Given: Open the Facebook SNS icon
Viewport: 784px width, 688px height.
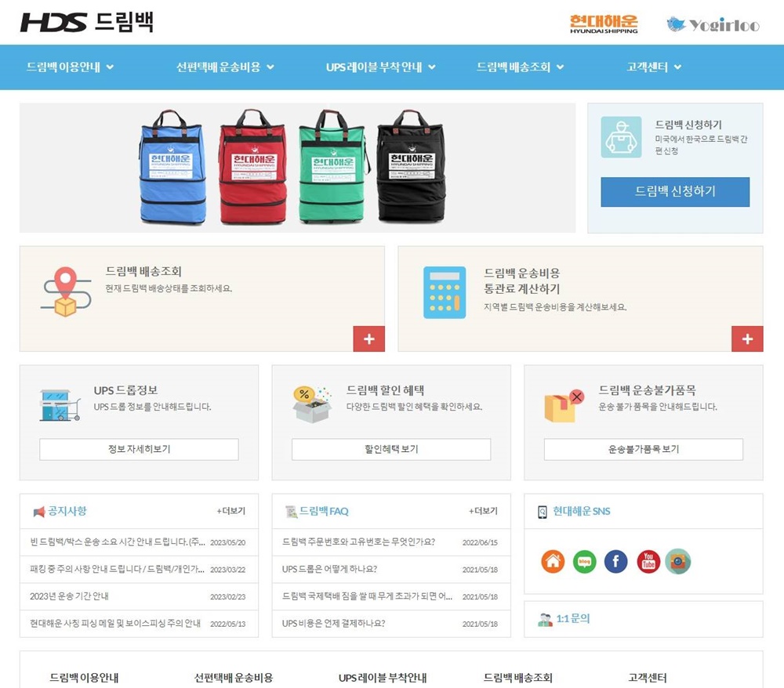Looking at the screenshot, I should click(x=615, y=561).
